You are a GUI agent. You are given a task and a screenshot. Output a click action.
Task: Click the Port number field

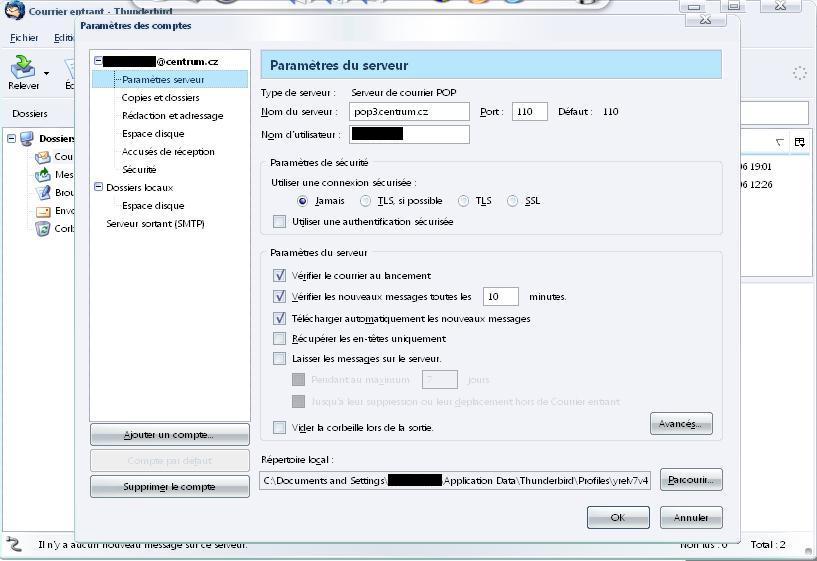pos(530,111)
